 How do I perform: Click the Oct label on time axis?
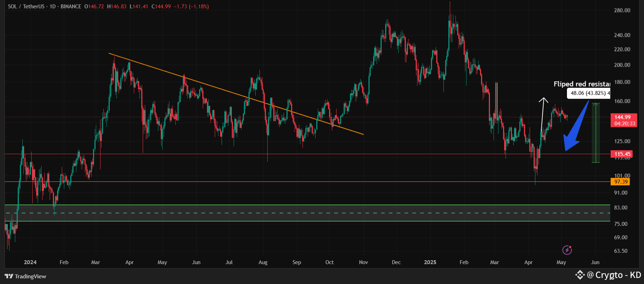329,262
